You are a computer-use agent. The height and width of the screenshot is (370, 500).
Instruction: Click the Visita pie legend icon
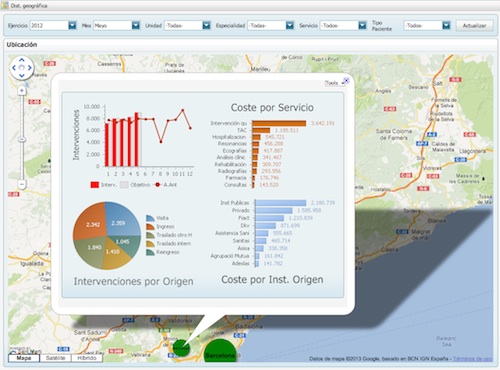click(x=150, y=218)
